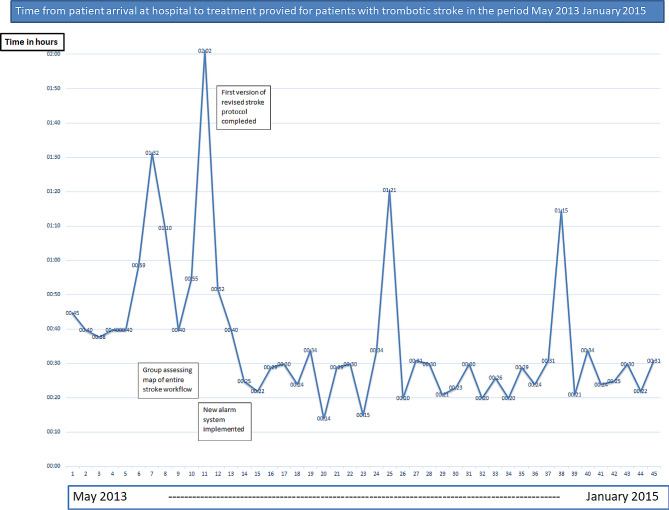The image size is (669, 510).
Task: Click the 01:21 data label at point 25
Action: click(x=389, y=190)
